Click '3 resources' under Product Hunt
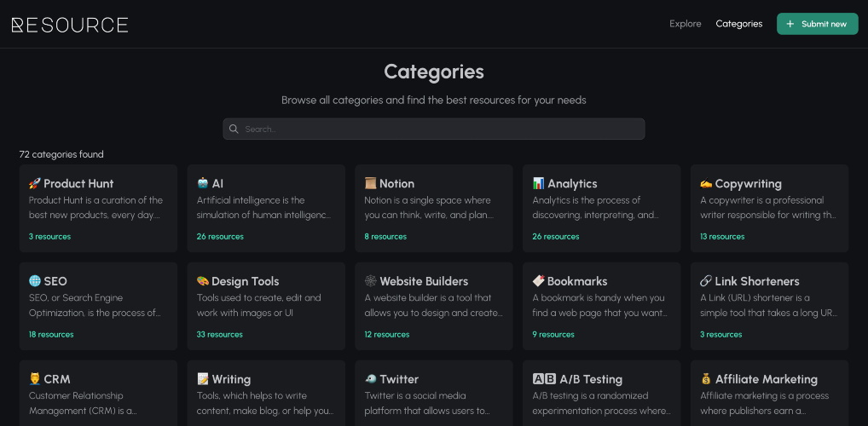 tap(49, 237)
